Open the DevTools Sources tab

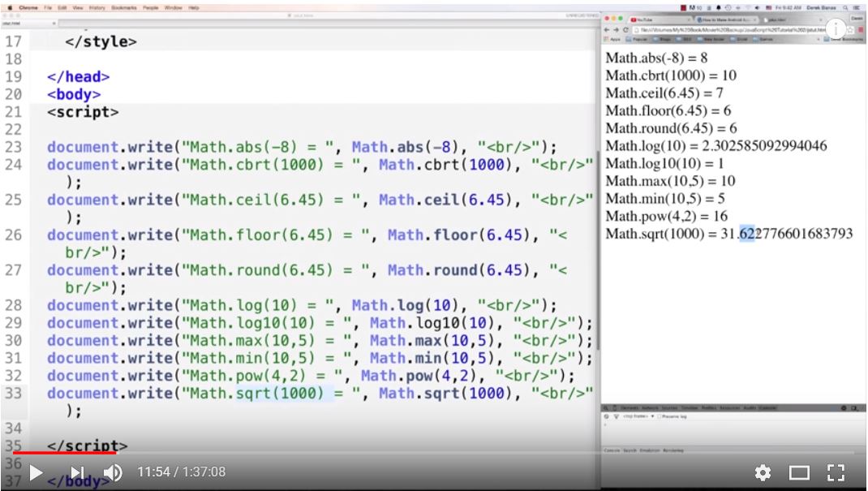coord(669,408)
